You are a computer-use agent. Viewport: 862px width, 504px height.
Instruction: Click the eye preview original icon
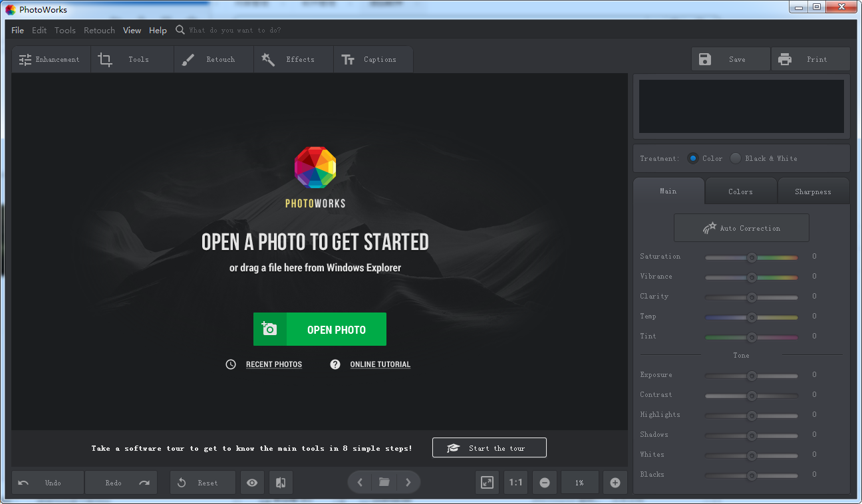252,483
